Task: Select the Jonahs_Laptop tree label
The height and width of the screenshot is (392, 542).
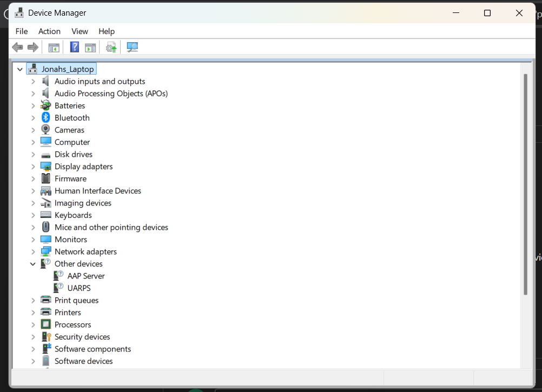Action: [68, 69]
